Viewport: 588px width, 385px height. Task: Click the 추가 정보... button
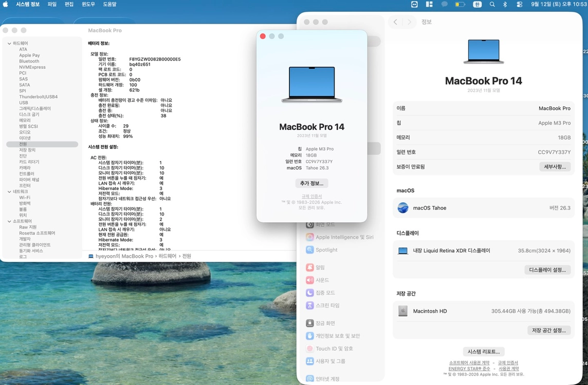pyautogui.click(x=311, y=183)
